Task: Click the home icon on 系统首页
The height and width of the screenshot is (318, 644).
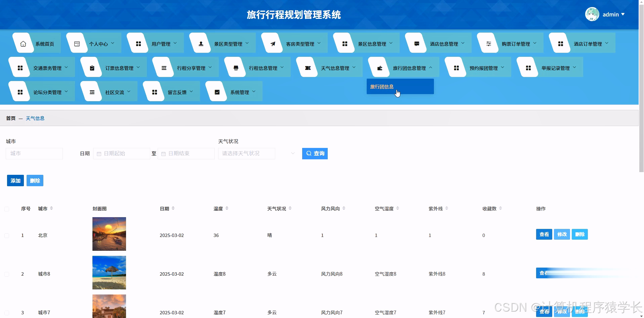Action: pos(23,43)
